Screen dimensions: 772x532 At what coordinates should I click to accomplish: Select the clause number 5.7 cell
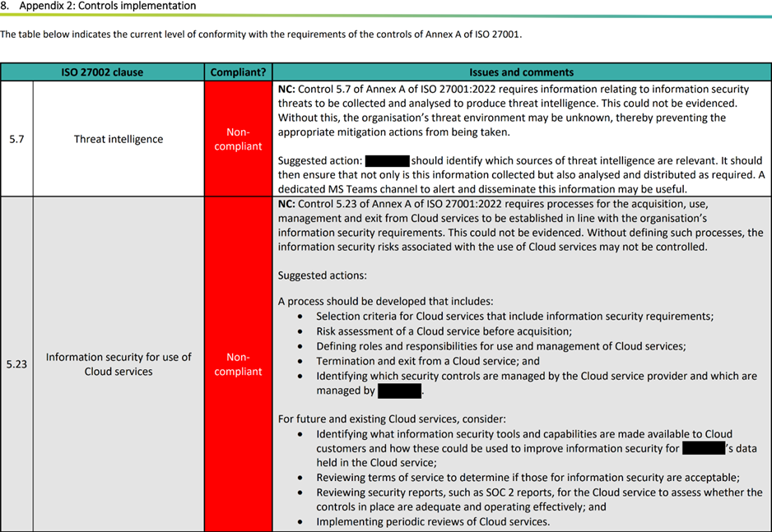click(16, 139)
